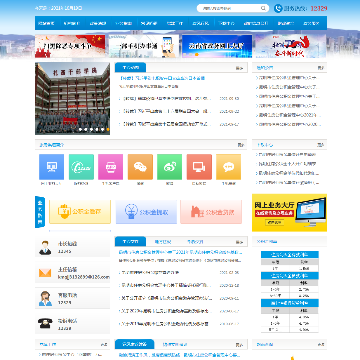Viewport: 360px width, 360px height.
Task: Open the school building group photo slide
Action: tap(72, 98)
